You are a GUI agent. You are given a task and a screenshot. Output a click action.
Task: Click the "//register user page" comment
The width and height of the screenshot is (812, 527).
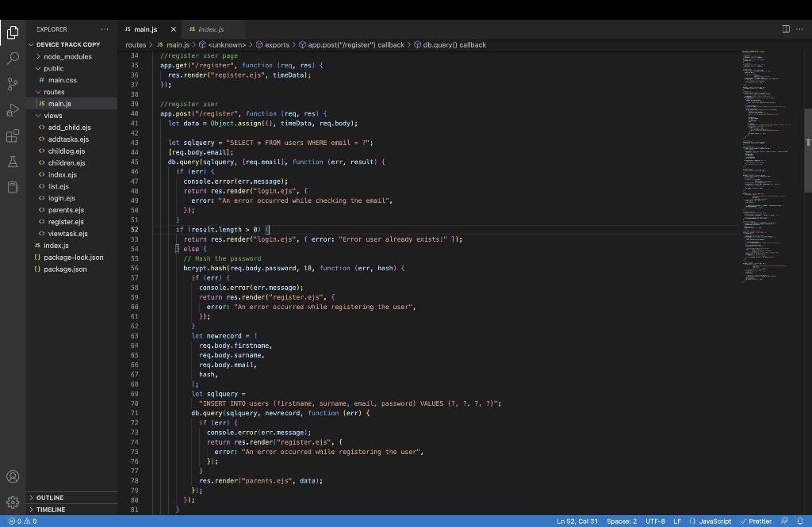click(x=199, y=56)
